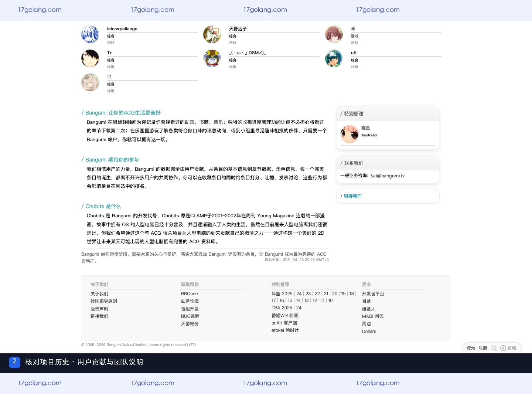Open utt's avatar picture
Image resolution: width=532 pixels, height=394 pixels.
coord(334,58)
